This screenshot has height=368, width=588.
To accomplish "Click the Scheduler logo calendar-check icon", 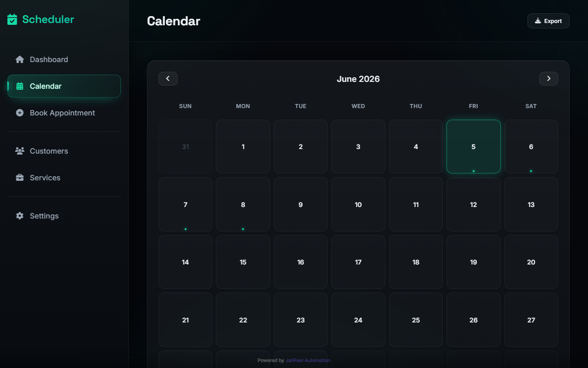I will (x=12, y=19).
